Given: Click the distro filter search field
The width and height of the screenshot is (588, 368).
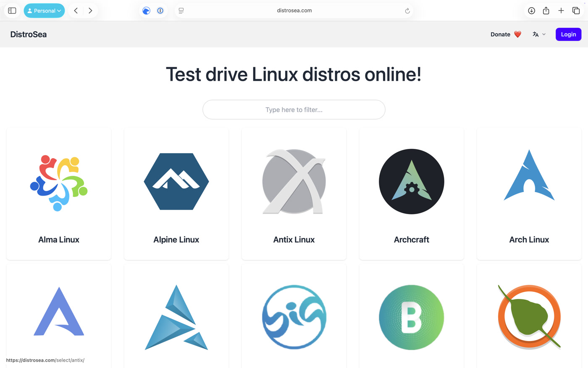Looking at the screenshot, I should 294,109.
